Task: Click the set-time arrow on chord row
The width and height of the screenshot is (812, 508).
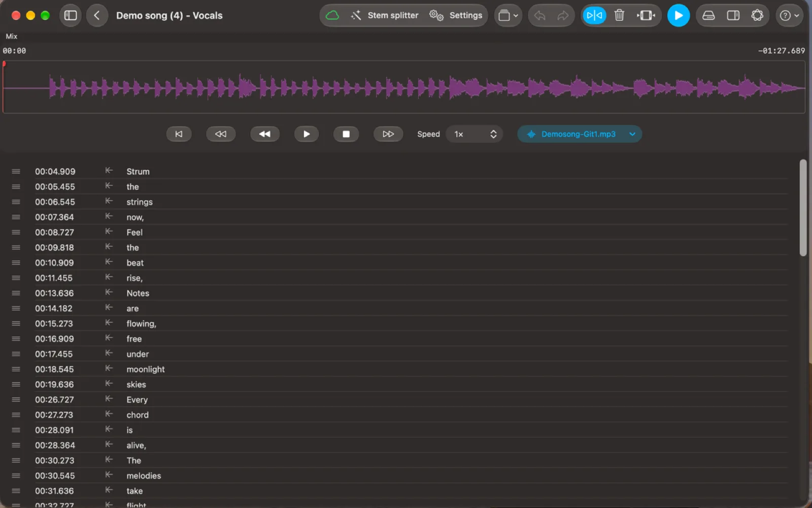Action: [109, 414]
